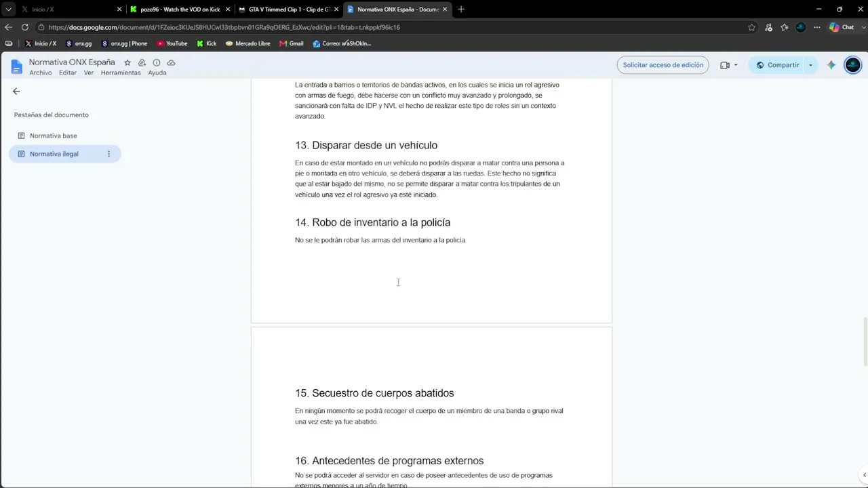868x488 pixels.
Task: Open the YouTube bookmark
Action: [172, 43]
